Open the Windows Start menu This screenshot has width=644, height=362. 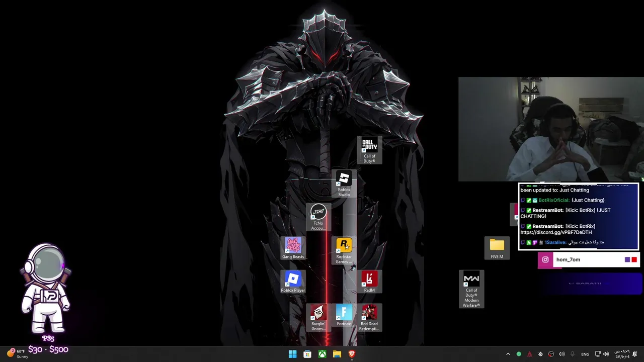click(292, 354)
